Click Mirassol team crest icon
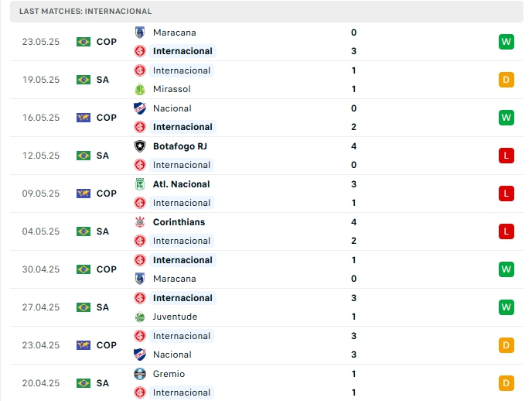The height and width of the screenshot is (401, 532). [x=140, y=89]
